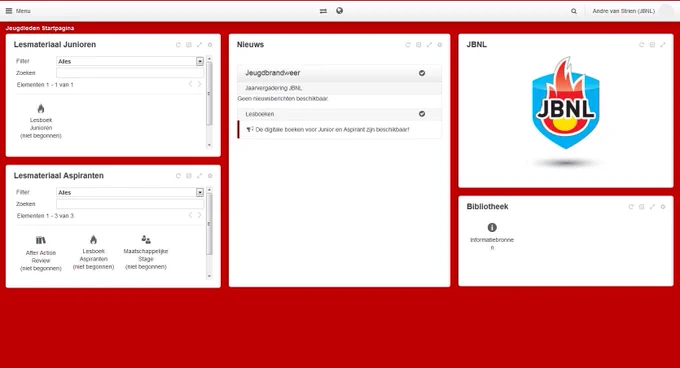Open the Bibliotheek widget settings gear
Image resolution: width=680 pixels, height=368 pixels.
tap(663, 207)
